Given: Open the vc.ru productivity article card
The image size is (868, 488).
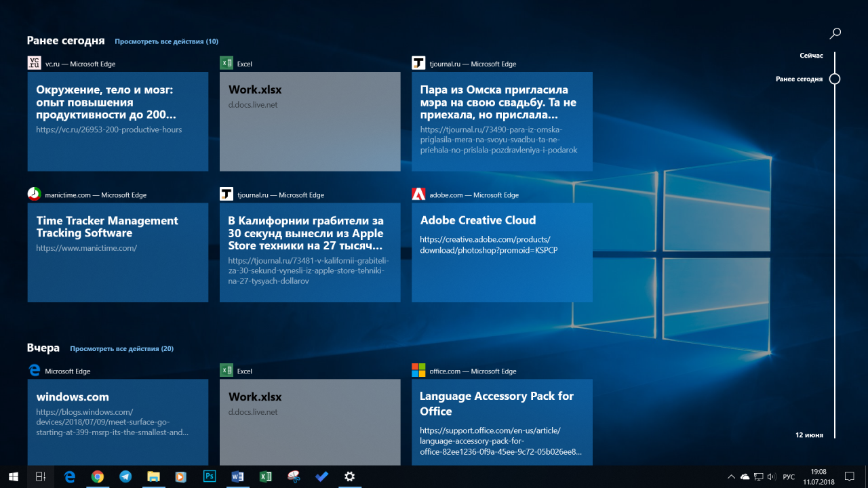Looking at the screenshot, I should point(118,121).
